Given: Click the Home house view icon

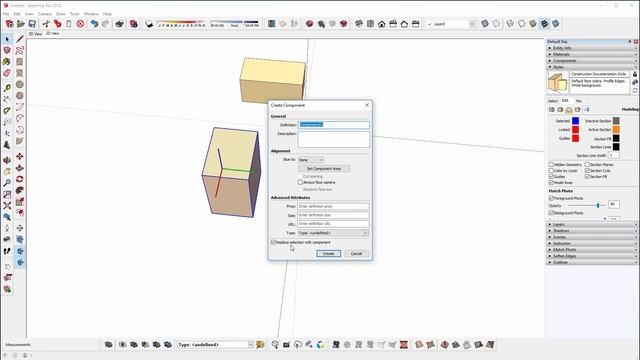Looking at the screenshot, I should pos(382,24).
